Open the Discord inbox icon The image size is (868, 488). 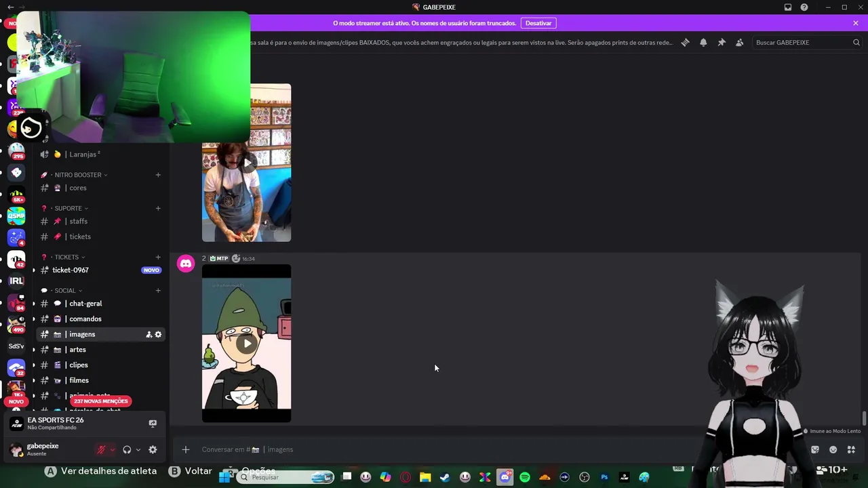pyautogui.click(x=788, y=7)
